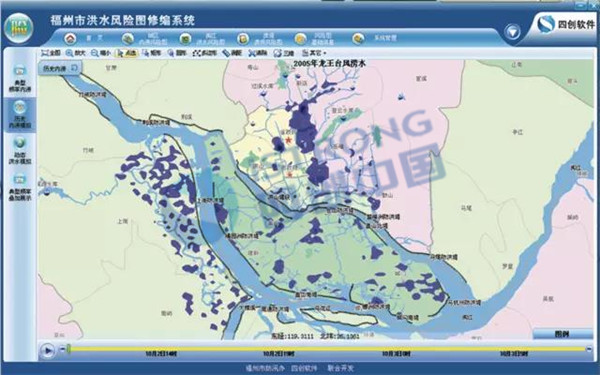Select the 全图 full-extent map tool

(51, 53)
